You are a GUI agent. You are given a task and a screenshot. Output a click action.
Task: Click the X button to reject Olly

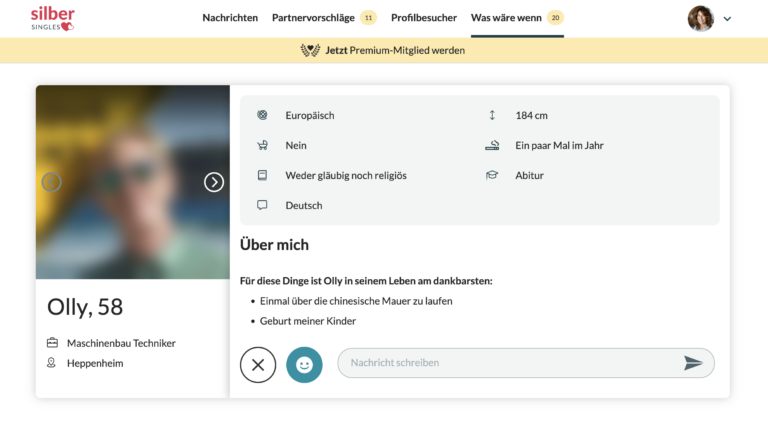tap(258, 364)
